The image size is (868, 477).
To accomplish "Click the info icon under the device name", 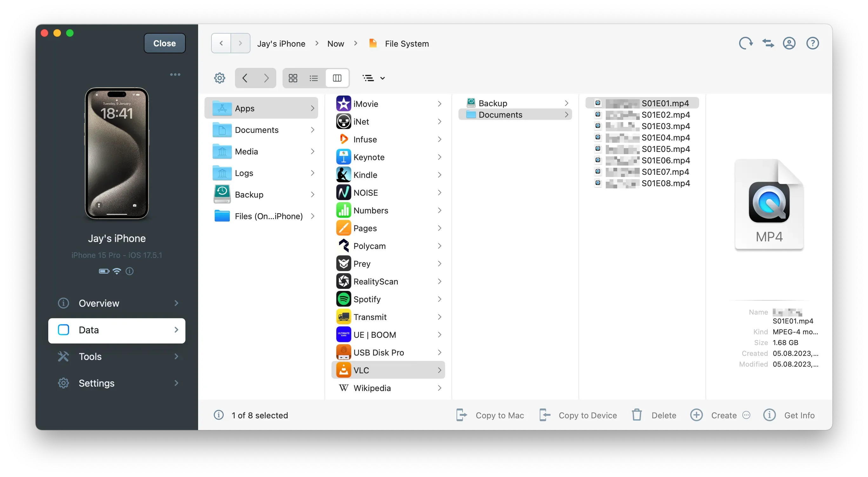I will tap(130, 271).
